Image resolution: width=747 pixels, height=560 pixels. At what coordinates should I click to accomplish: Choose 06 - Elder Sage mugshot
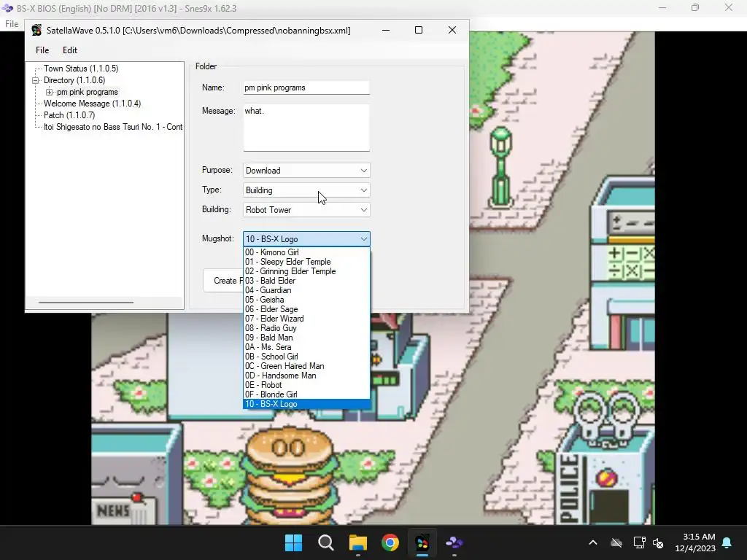pos(306,309)
